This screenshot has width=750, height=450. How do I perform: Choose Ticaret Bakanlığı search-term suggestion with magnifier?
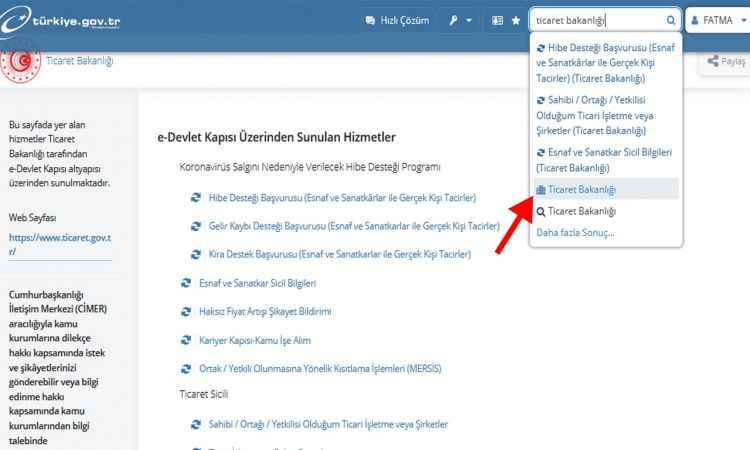click(x=606, y=211)
